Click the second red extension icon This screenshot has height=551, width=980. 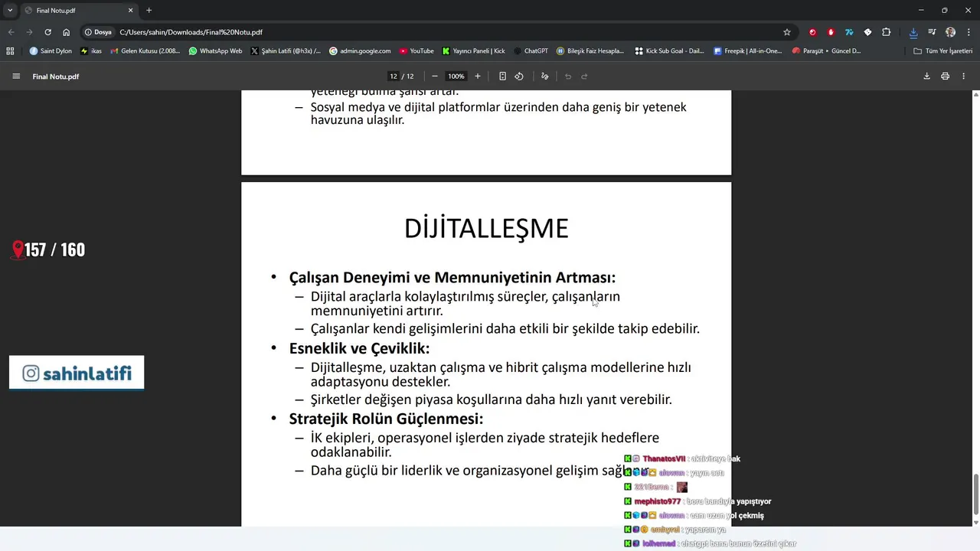(x=831, y=32)
